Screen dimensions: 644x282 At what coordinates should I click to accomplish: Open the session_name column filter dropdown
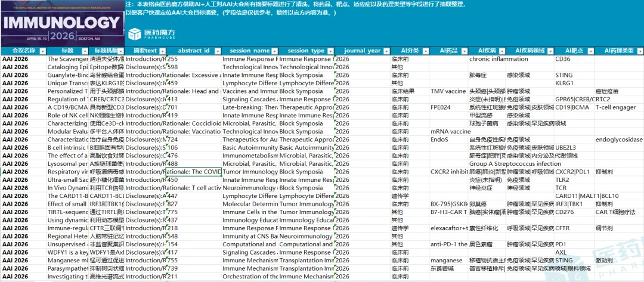click(274, 51)
